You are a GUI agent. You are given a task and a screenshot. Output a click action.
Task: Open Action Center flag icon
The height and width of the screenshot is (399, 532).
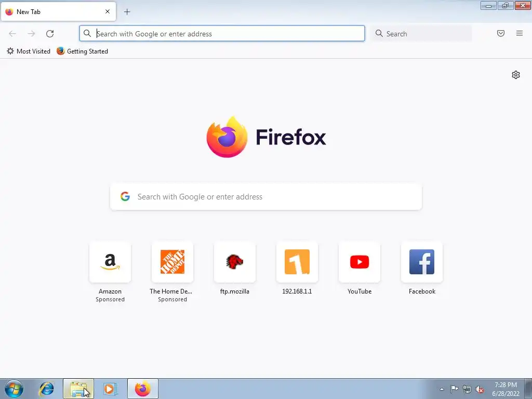tap(454, 389)
